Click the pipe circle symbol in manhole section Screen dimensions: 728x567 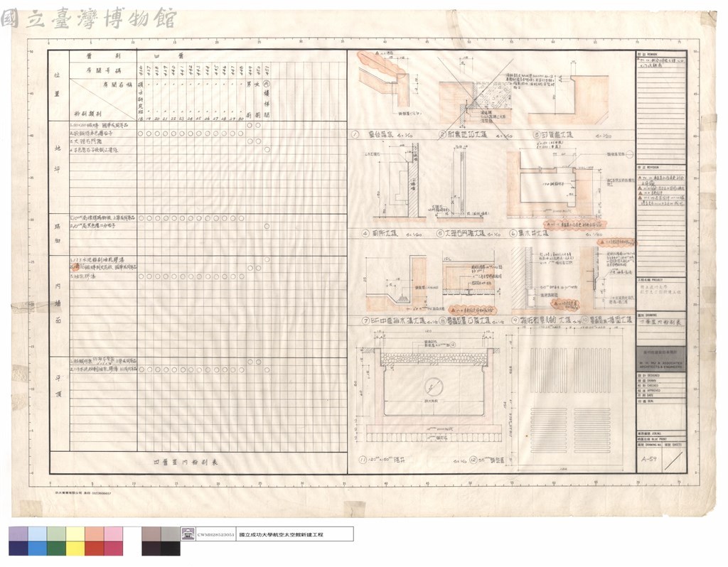click(x=433, y=386)
